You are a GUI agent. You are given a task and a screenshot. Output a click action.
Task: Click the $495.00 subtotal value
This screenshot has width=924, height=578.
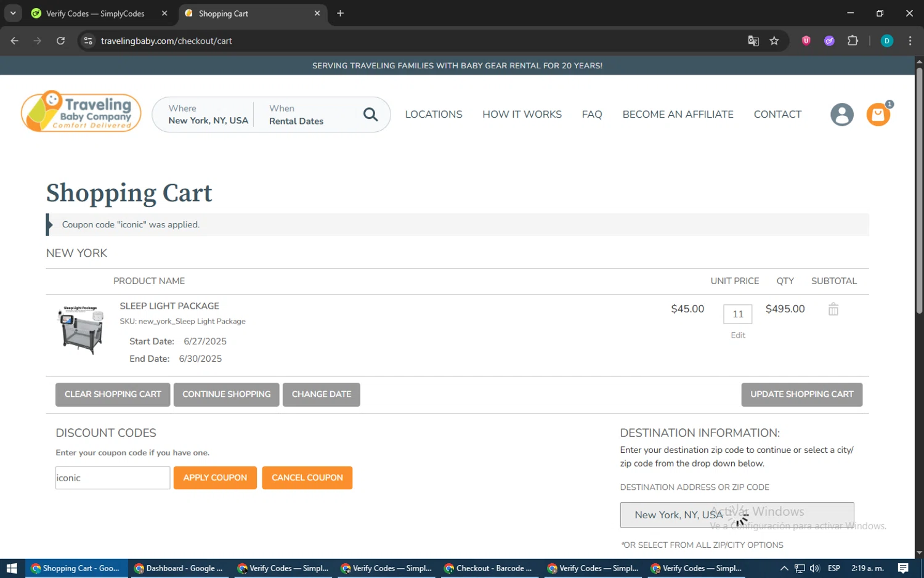(x=785, y=309)
